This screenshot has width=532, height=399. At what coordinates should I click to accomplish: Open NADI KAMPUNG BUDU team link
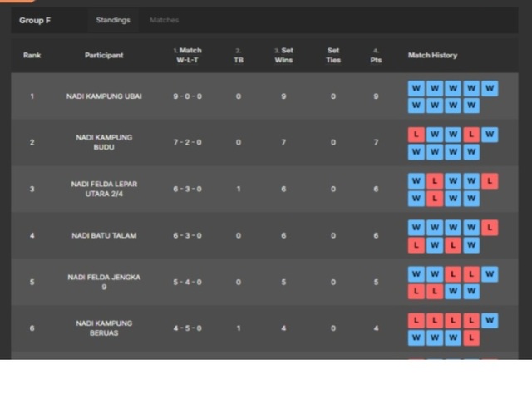(104, 142)
